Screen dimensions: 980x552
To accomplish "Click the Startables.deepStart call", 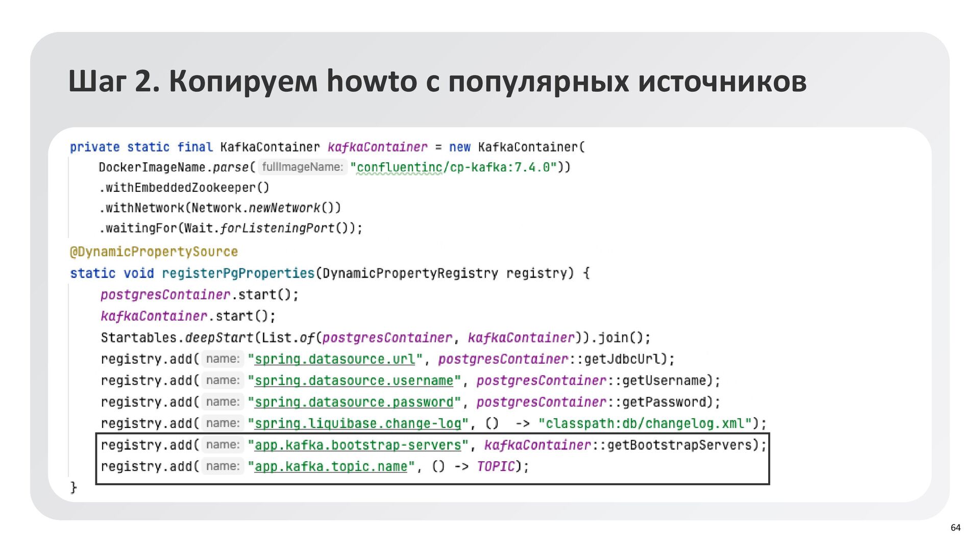I will tap(177, 338).
